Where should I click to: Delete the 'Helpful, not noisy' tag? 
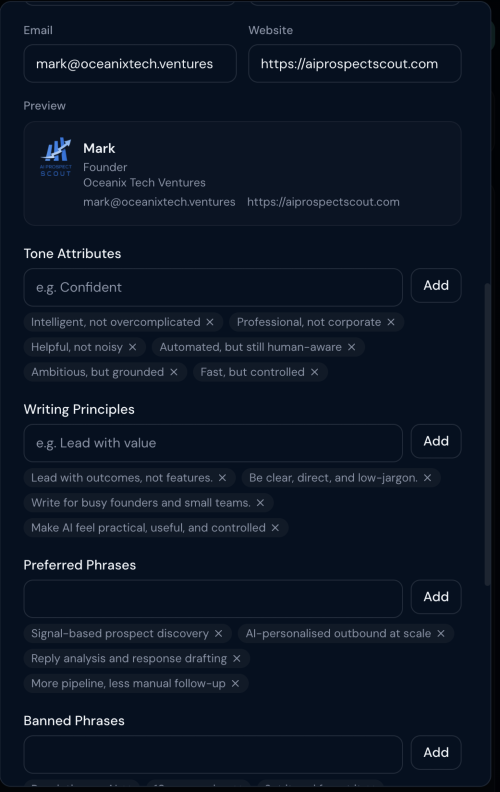132,347
